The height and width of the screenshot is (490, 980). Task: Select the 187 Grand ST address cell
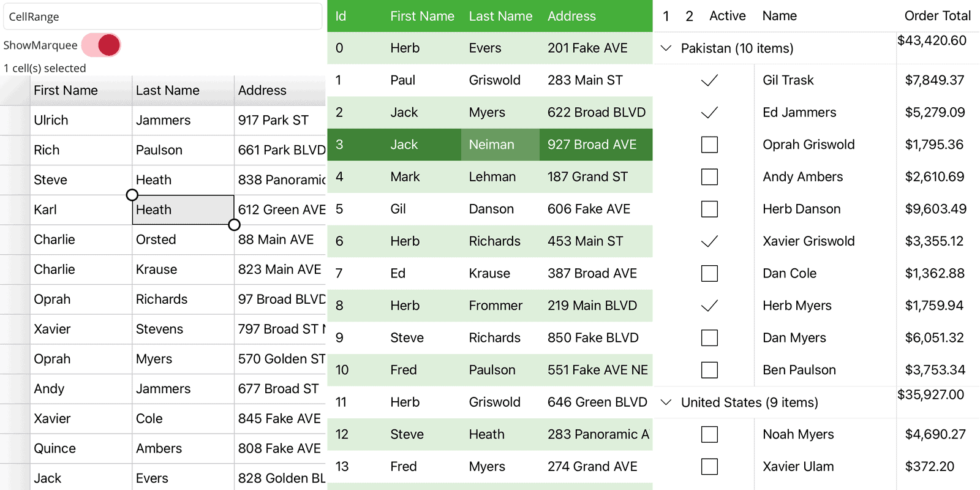coord(596,177)
